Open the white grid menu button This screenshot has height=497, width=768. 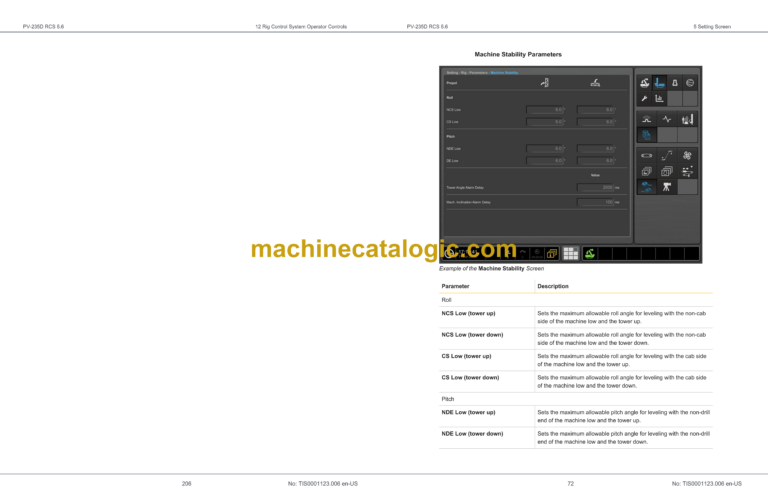coord(571,253)
